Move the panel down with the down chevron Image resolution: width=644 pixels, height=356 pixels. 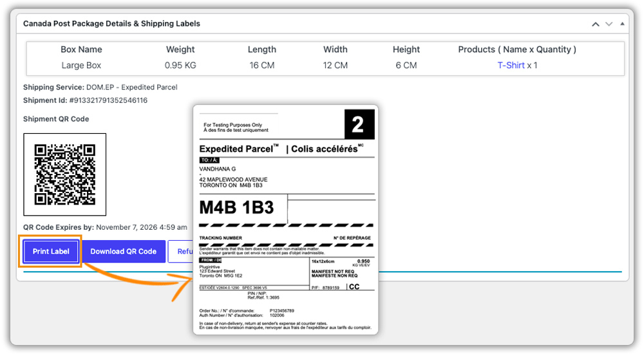pyautogui.click(x=609, y=24)
